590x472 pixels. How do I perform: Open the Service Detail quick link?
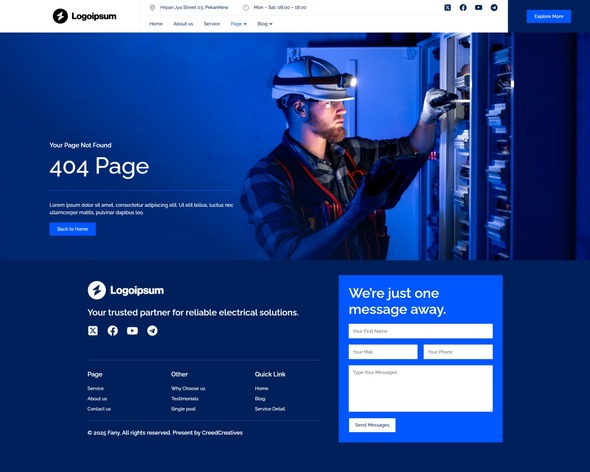pos(270,409)
